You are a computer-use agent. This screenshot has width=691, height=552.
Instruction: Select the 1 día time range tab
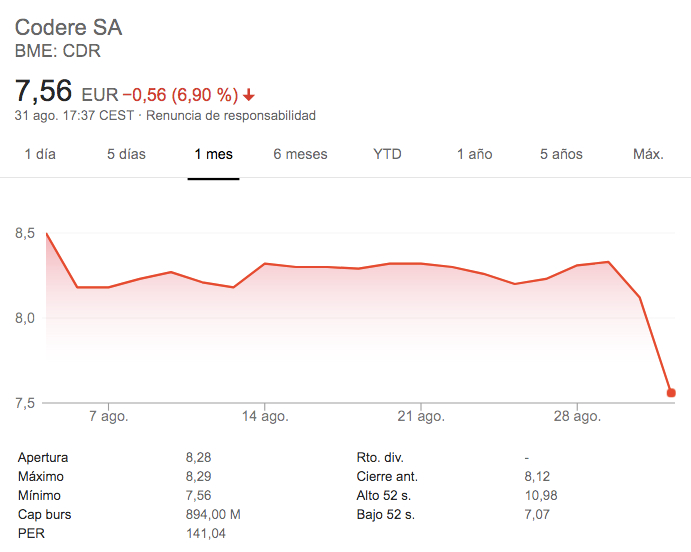(x=40, y=154)
